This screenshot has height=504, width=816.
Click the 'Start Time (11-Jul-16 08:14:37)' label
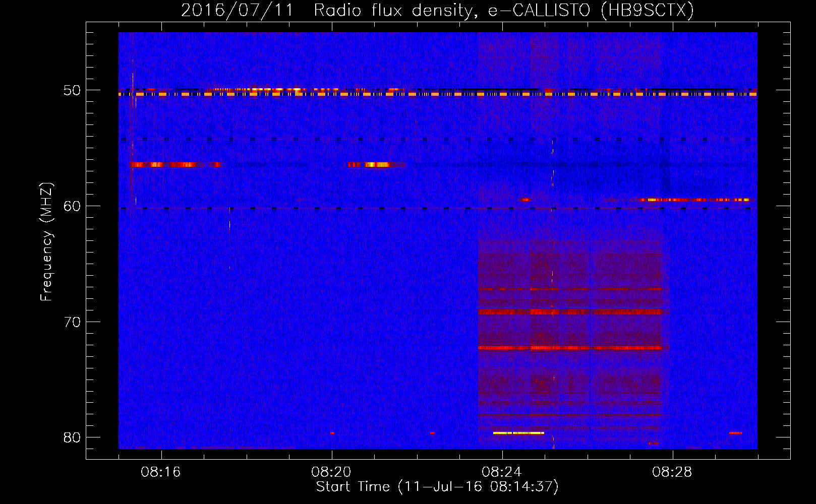(437, 487)
